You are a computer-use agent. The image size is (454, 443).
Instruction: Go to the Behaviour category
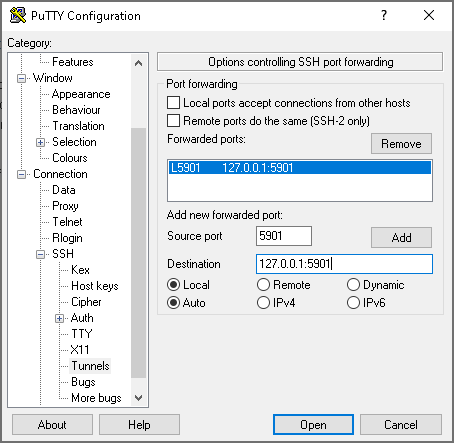click(x=76, y=110)
